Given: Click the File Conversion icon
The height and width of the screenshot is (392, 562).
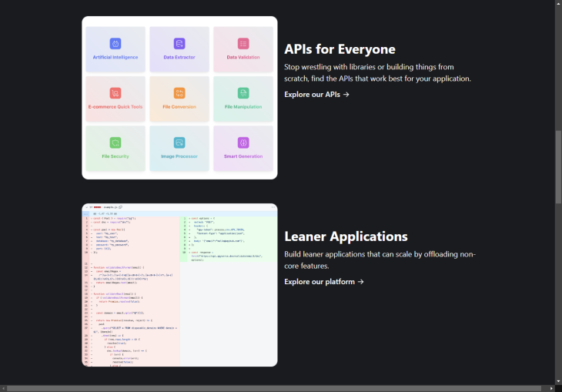Looking at the screenshot, I should [179, 93].
